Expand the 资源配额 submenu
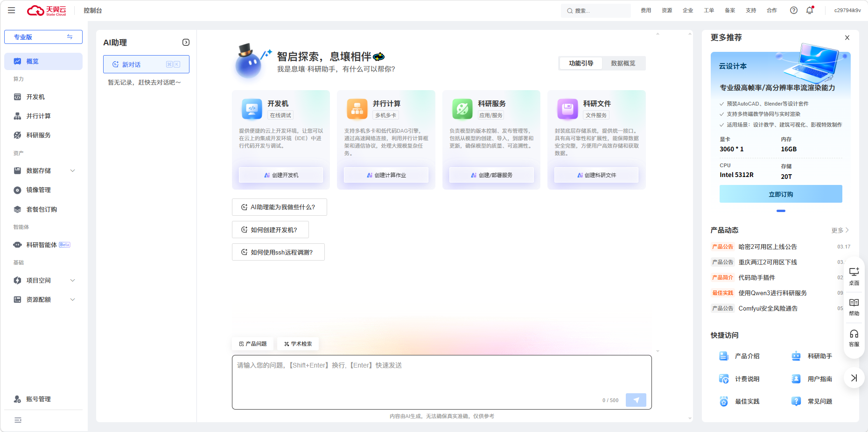The height and width of the screenshot is (432, 868). click(72, 300)
